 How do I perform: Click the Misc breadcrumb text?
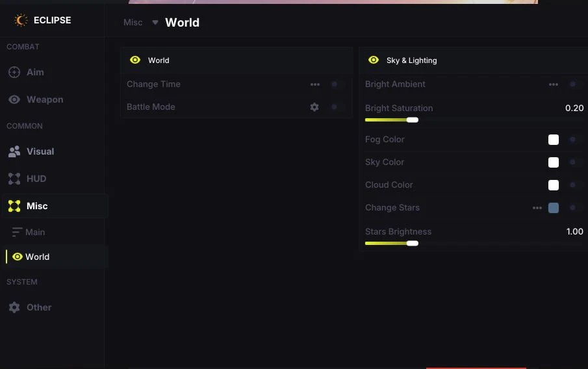point(133,23)
